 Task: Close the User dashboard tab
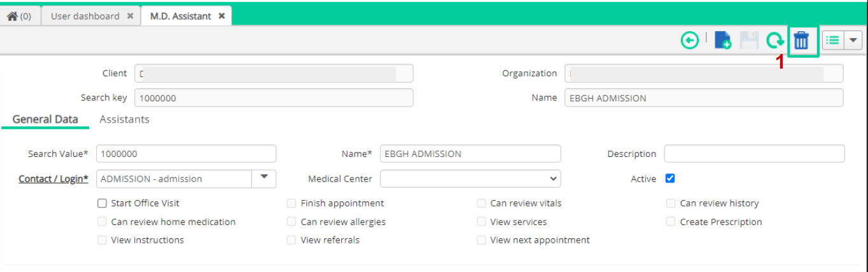(130, 16)
